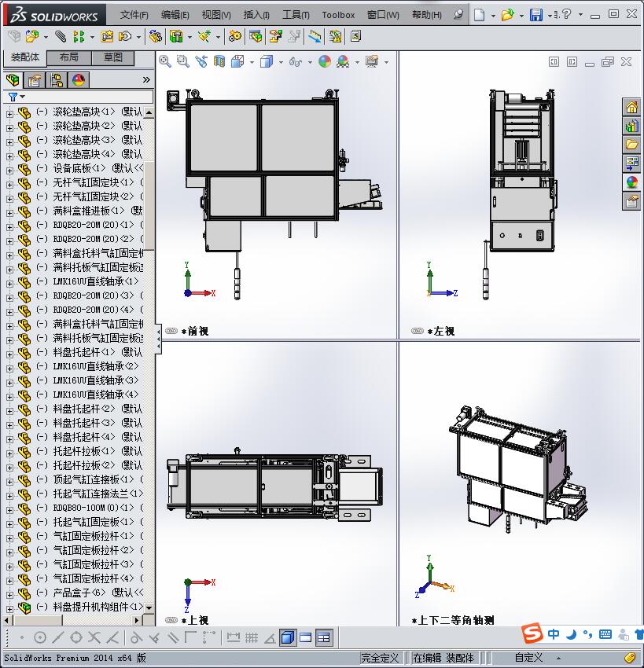Viewport: 644px width, 668px height.
Task: Click the Mate paperclip icon
Action: pyautogui.click(x=61, y=37)
